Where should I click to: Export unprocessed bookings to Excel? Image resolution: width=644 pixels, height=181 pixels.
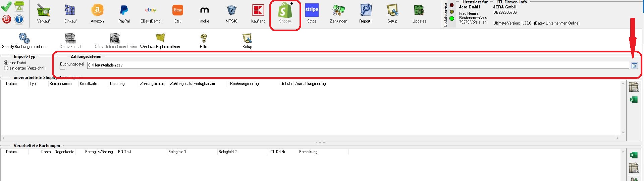pos(634,100)
